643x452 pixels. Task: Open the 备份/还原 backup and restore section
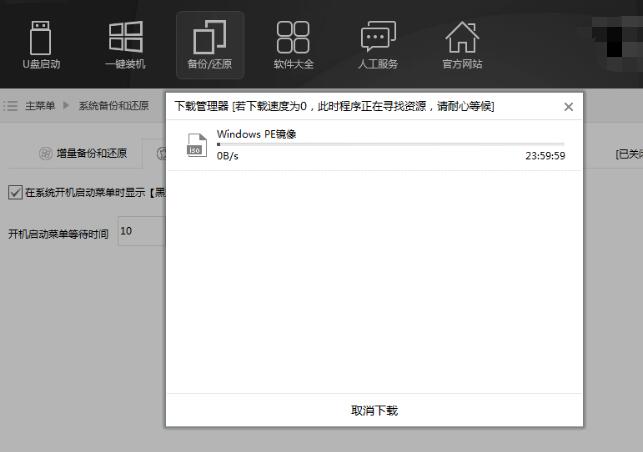click(209, 45)
